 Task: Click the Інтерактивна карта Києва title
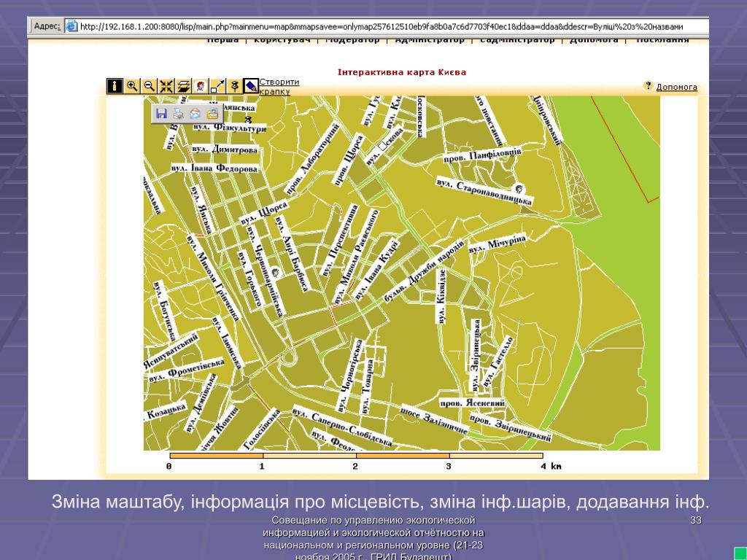[402, 72]
